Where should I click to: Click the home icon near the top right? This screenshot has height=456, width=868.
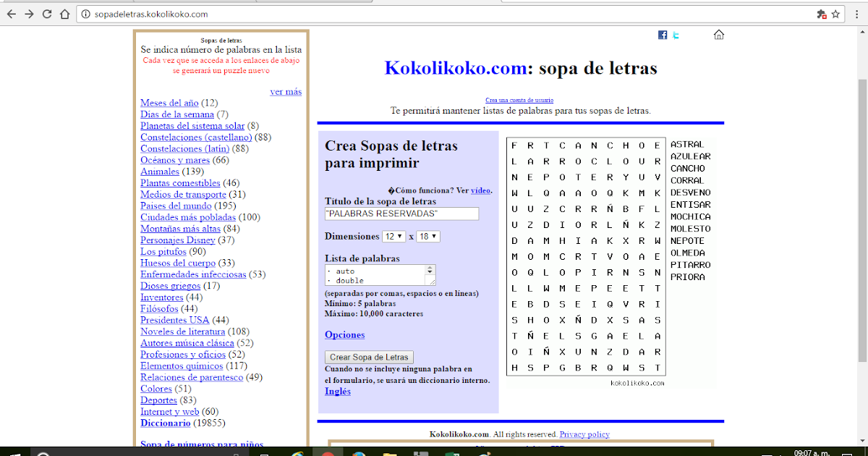[718, 34]
